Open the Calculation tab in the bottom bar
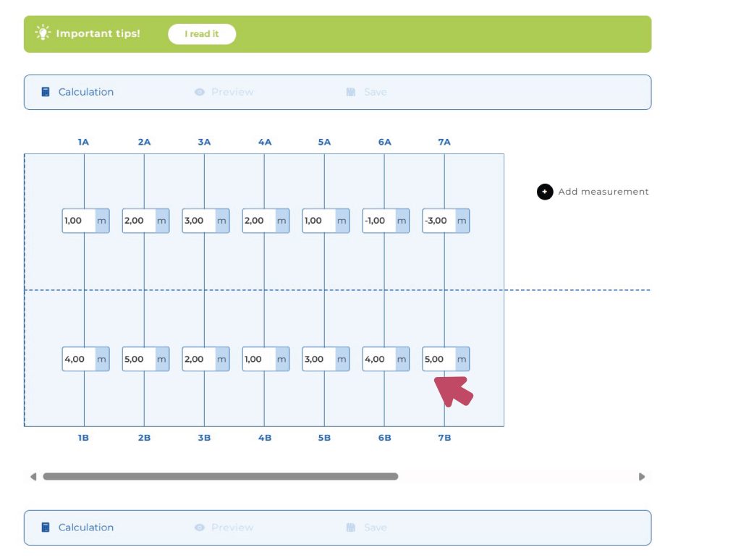The height and width of the screenshot is (560, 741). [85, 527]
